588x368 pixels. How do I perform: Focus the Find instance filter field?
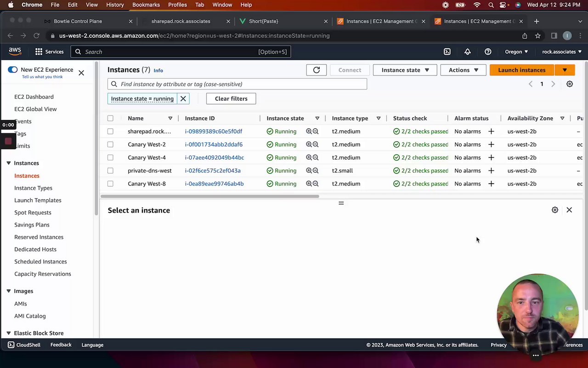[x=237, y=84]
